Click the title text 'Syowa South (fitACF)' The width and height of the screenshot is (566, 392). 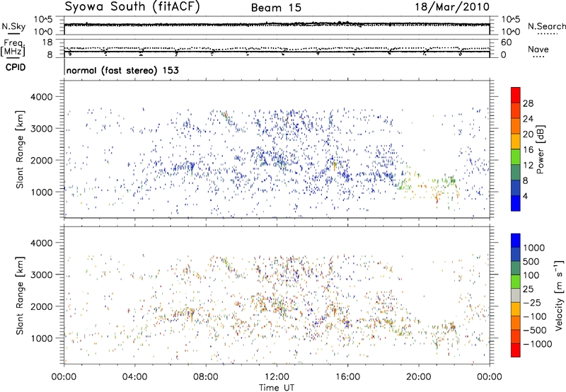coord(132,7)
